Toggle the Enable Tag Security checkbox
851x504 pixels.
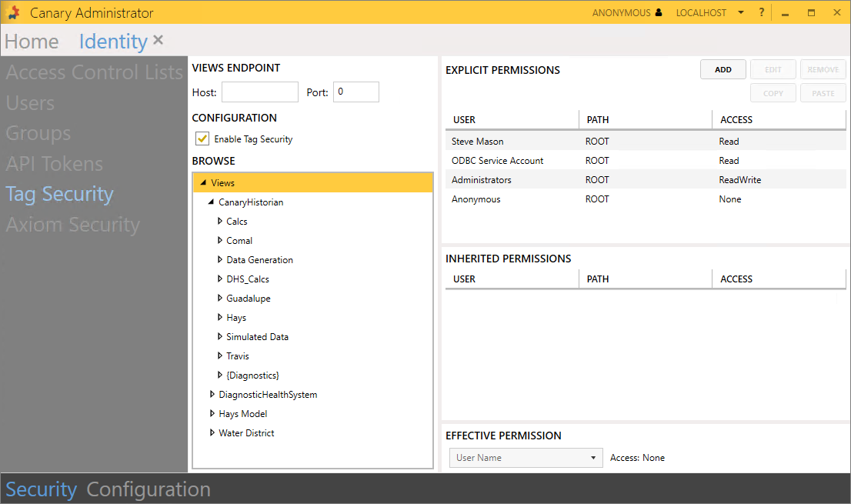coord(202,139)
